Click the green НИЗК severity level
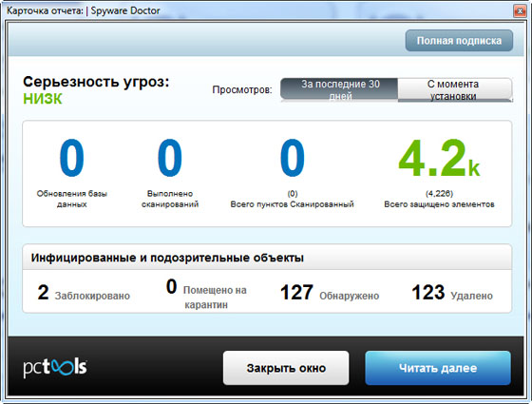The width and height of the screenshot is (532, 404). 43,99
